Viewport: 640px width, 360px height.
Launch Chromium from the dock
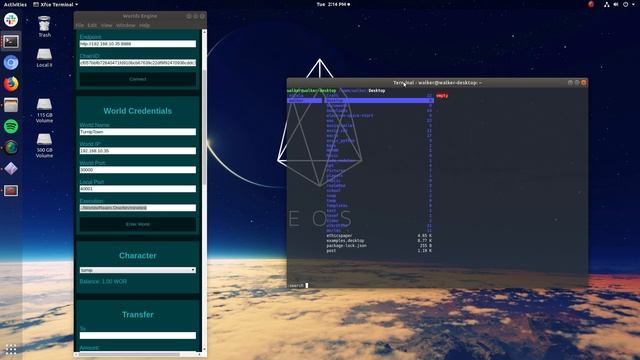11,62
